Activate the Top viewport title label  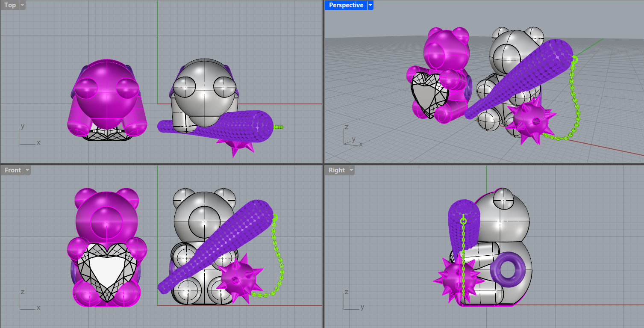[10, 5]
